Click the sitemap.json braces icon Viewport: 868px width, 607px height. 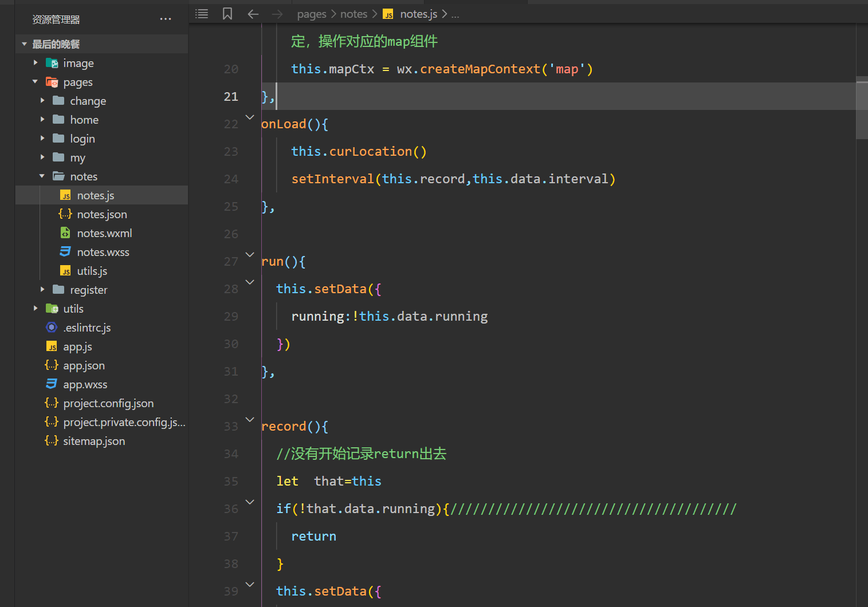pos(52,441)
